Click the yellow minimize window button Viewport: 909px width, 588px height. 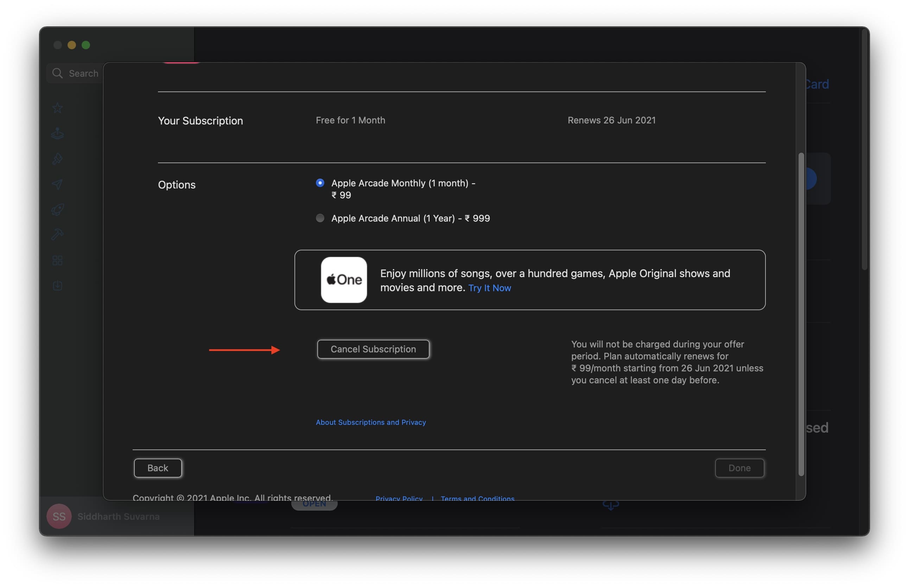point(71,45)
